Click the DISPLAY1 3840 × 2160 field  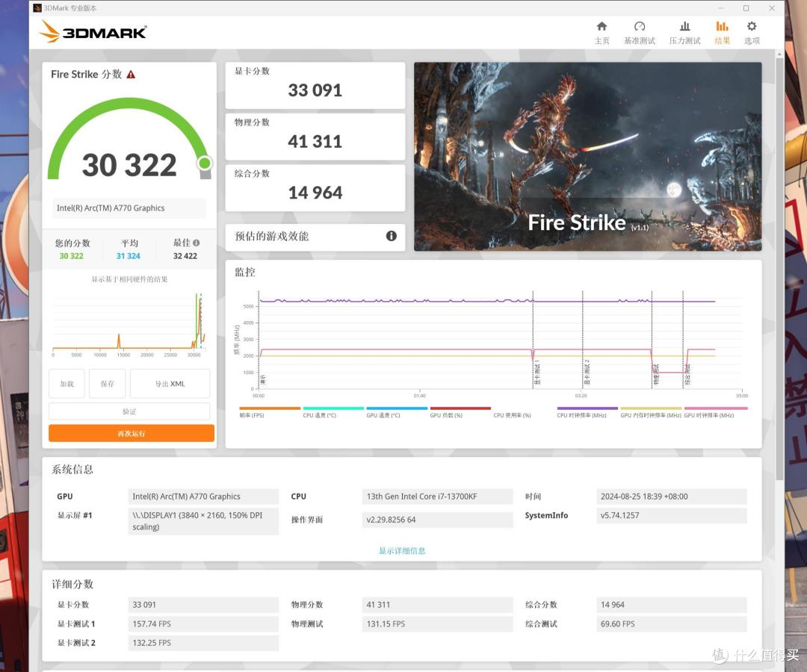[203, 521]
